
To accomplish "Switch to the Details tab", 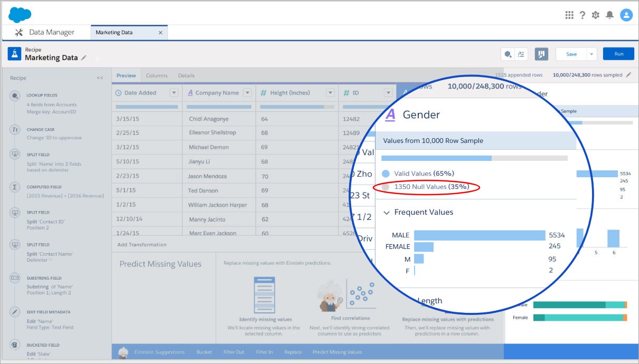I will 186,76.
